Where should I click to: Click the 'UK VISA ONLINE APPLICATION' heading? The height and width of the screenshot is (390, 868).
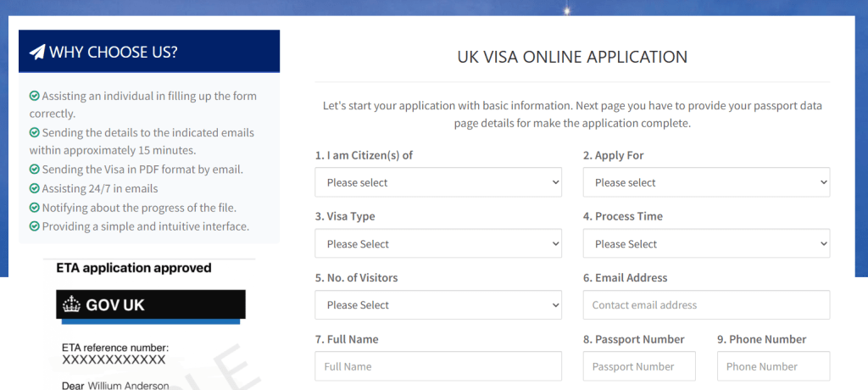click(x=572, y=58)
